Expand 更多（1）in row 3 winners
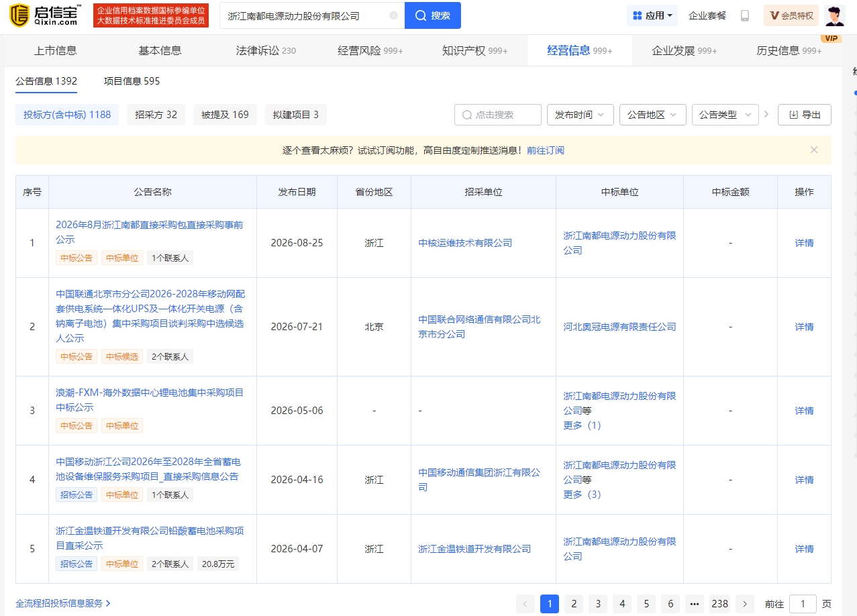Viewport: 857px width, 616px height. click(x=582, y=425)
